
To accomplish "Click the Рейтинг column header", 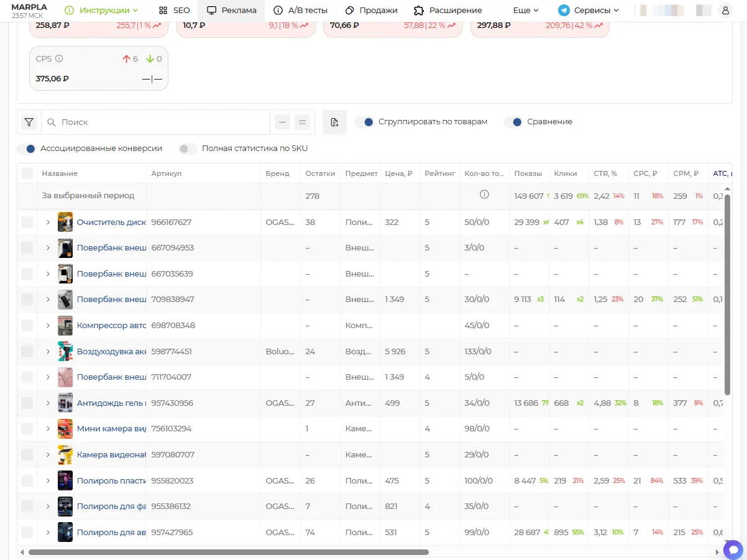I will pos(440,173).
